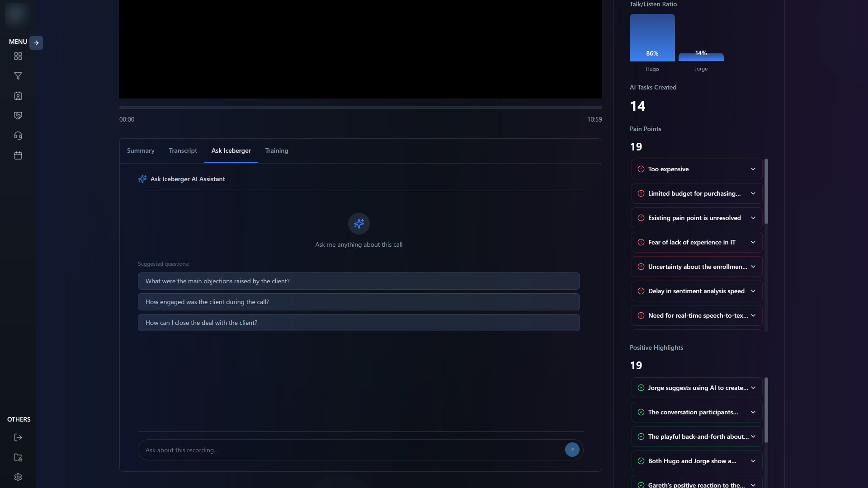868x488 pixels.
Task: Click the Pain Points list scrollbar
Action: click(766, 192)
